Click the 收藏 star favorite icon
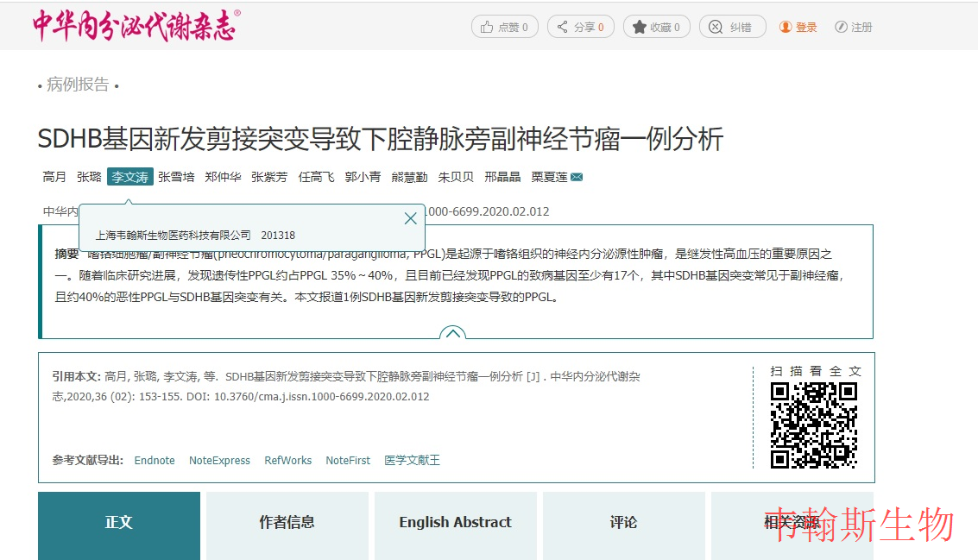 (639, 27)
